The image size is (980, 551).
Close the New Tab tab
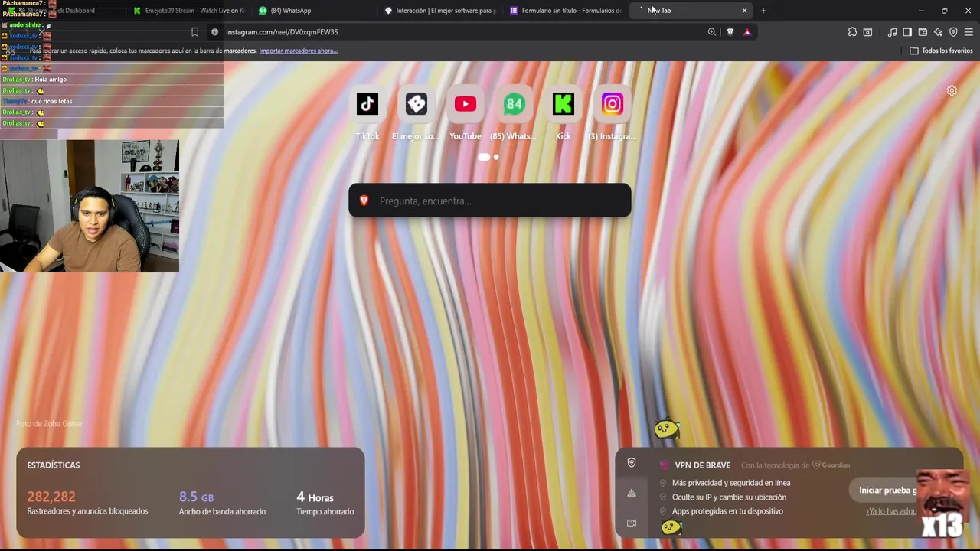744,11
